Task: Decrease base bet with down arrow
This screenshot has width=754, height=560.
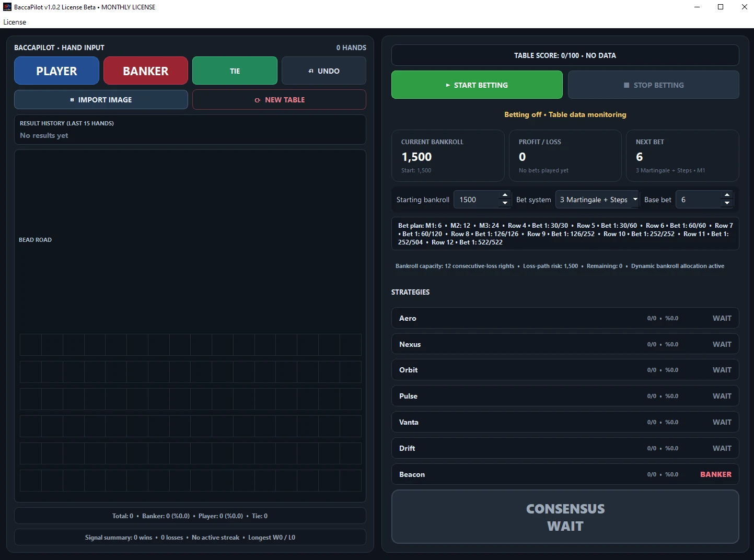Action: pyautogui.click(x=727, y=204)
